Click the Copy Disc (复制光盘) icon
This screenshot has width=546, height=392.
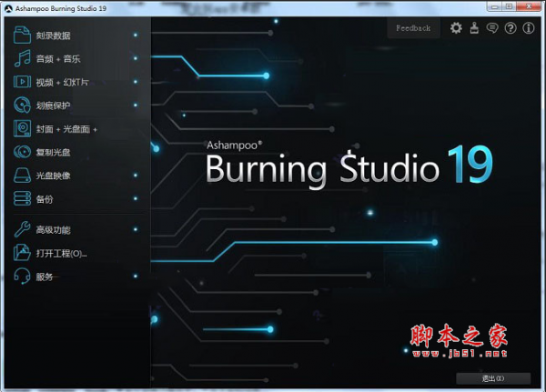click(22, 152)
